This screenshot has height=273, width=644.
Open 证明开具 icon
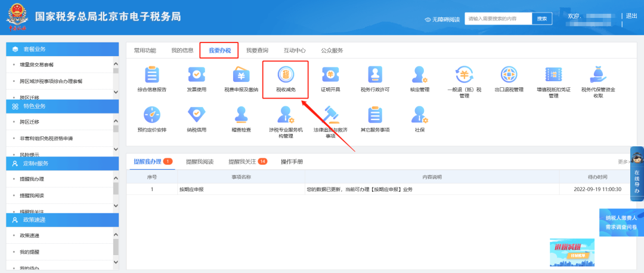(x=330, y=75)
